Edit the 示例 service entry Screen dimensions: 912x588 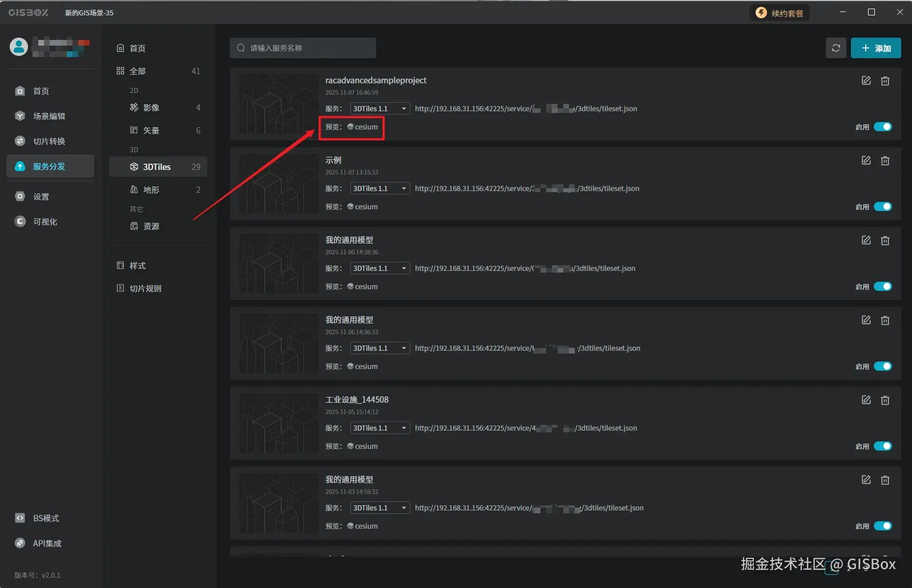[866, 160]
